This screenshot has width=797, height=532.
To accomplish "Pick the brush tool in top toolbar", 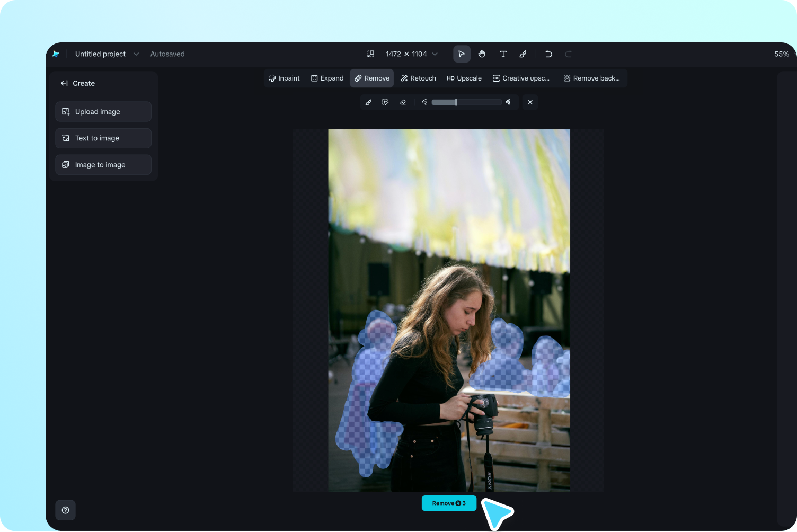I will [x=523, y=54].
